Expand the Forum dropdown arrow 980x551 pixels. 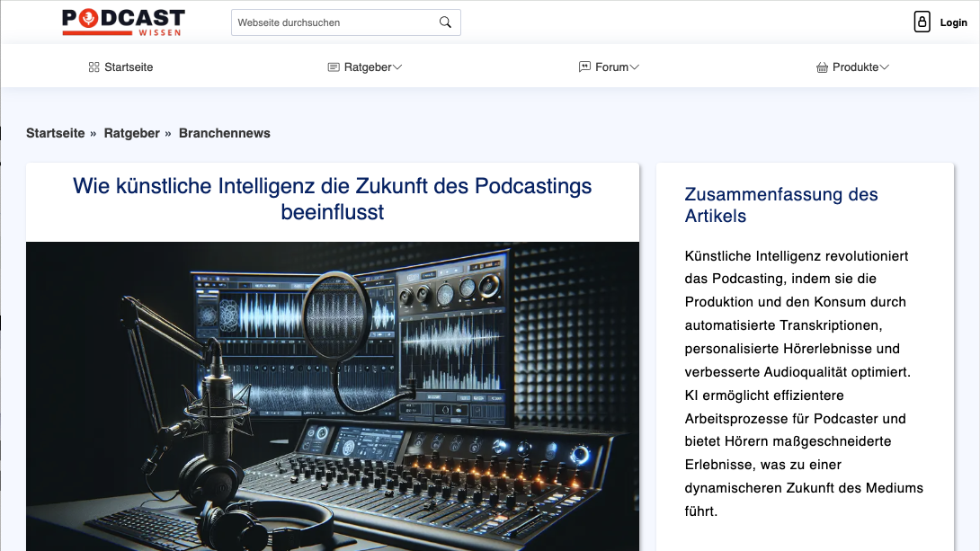tap(636, 66)
